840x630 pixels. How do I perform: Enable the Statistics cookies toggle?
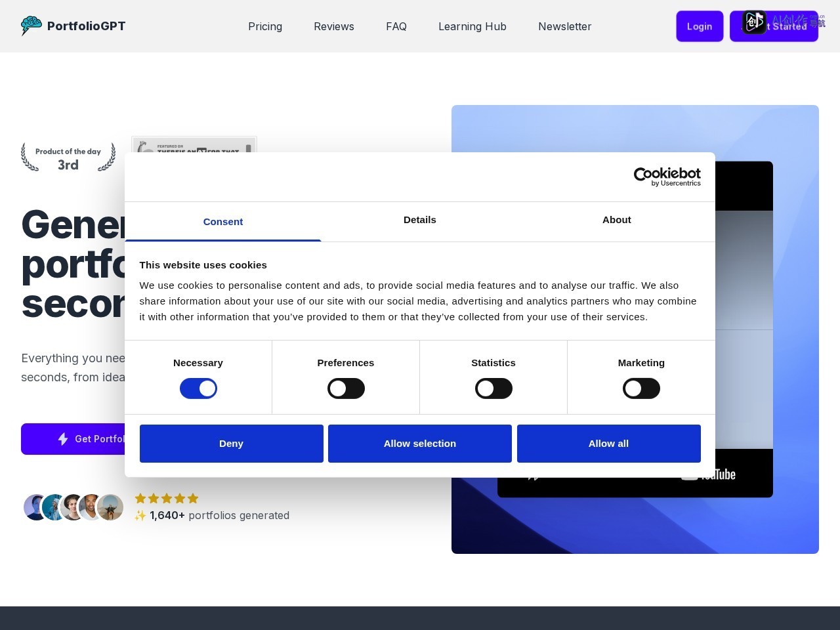tap(493, 388)
